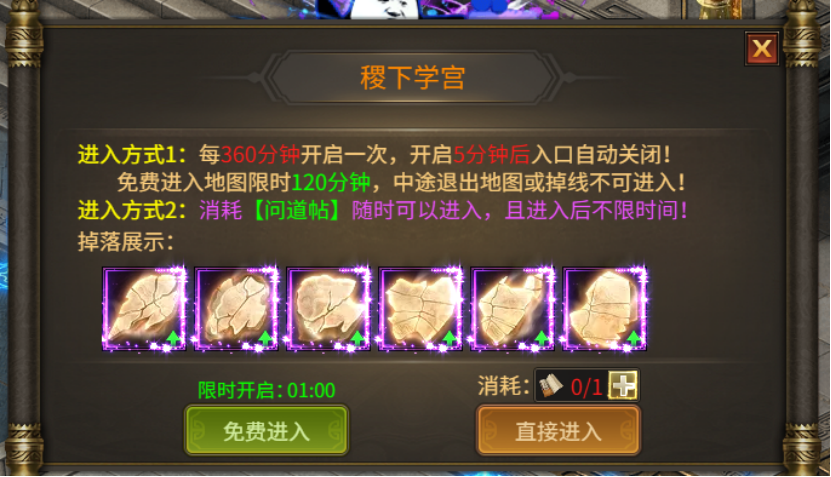Select the third drop fragment item
831x477 pixels.
point(329,309)
